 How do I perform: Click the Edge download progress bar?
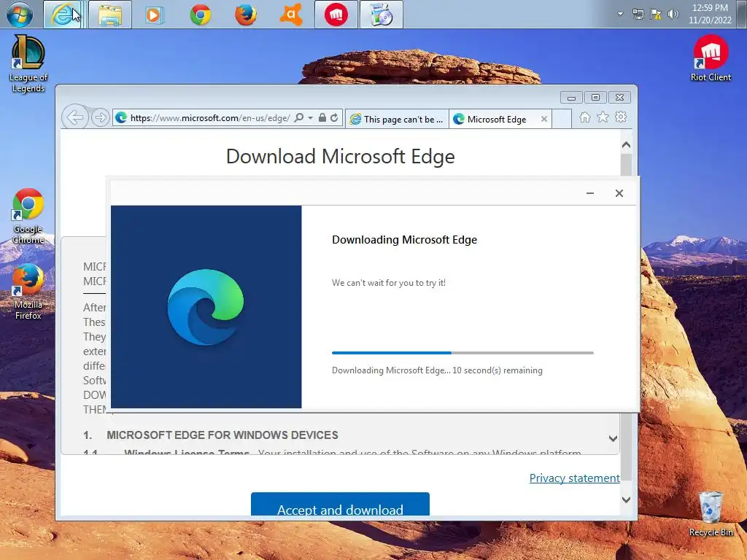click(x=462, y=353)
